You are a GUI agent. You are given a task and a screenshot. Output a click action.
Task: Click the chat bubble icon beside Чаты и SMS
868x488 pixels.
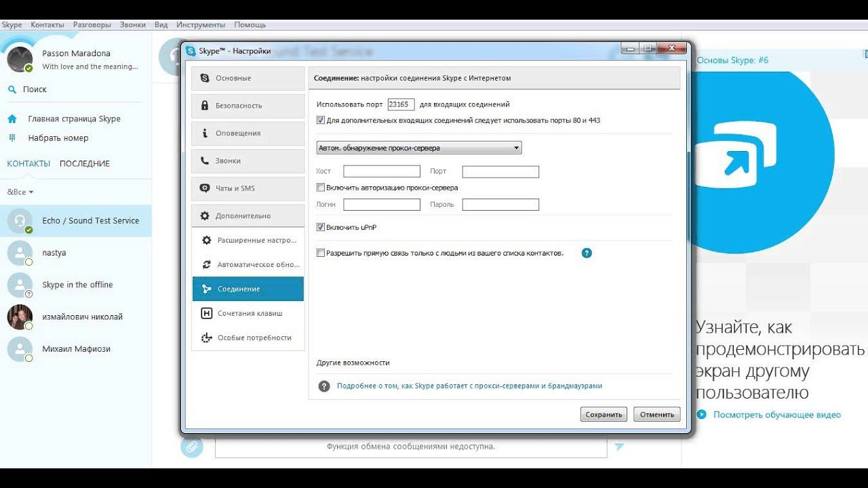[205, 188]
